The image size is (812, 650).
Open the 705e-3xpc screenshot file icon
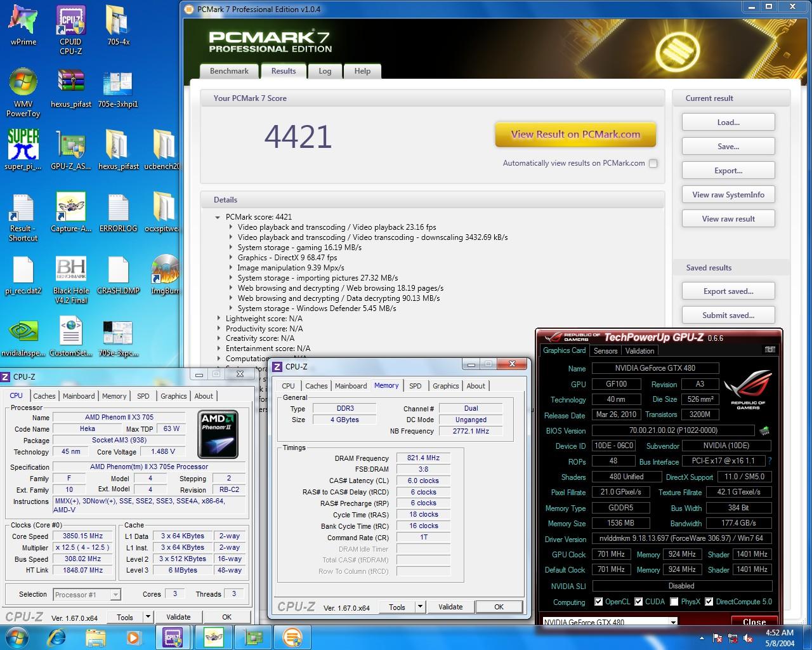click(118, 337)
